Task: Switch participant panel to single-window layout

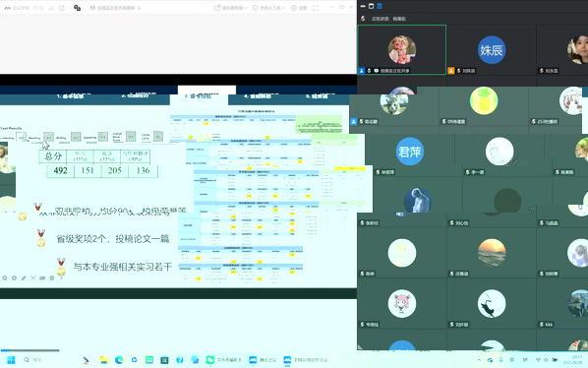Action: [372, 6]
